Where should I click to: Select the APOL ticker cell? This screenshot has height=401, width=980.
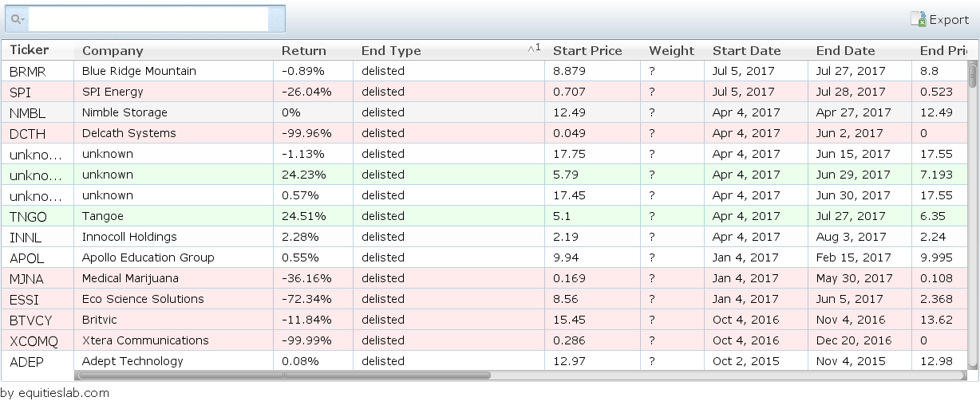[x=38, y=258]
